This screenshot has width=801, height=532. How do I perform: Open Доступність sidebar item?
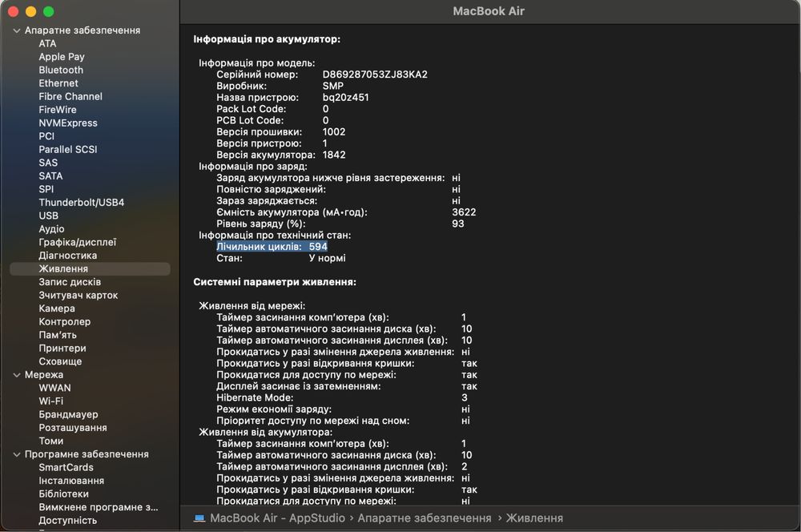coord(67,521)
